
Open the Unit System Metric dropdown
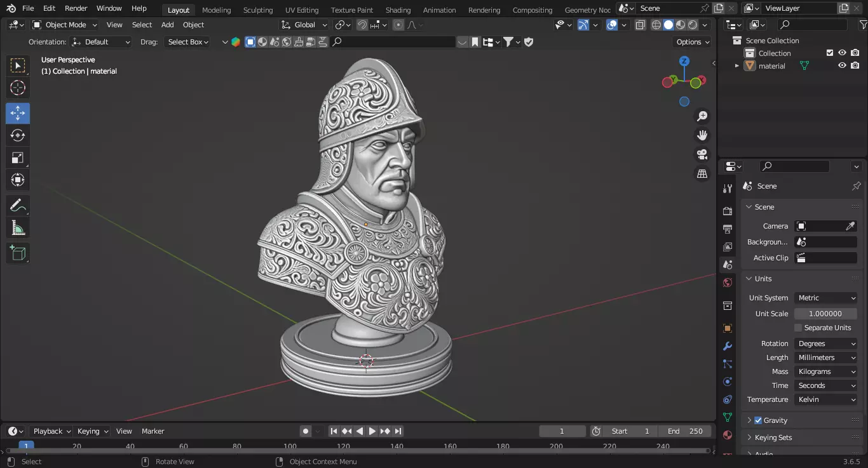826,298
